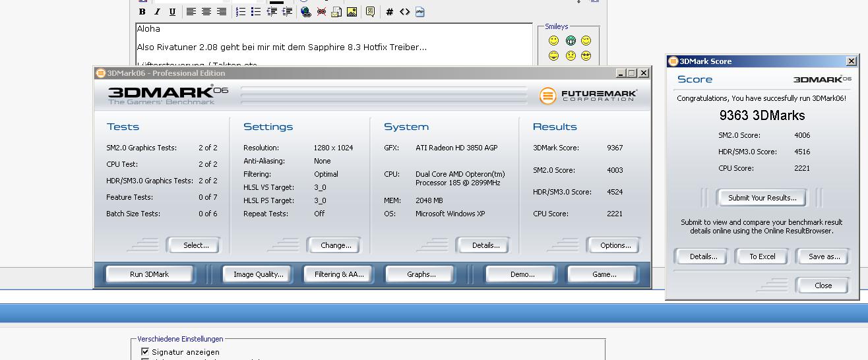Insert the green big-grin smiley
Viewport: 868px width, 360px height.
571,41
